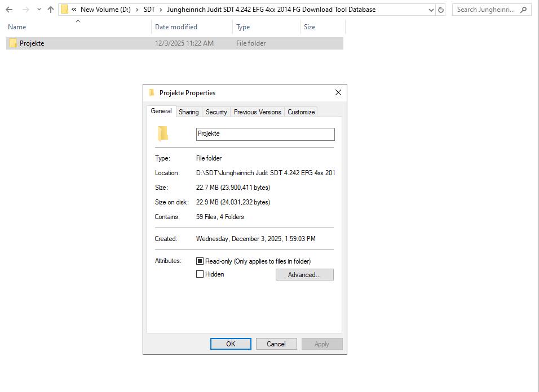Click date 12/3/2025 11:22 AM cell

[184, 43]
